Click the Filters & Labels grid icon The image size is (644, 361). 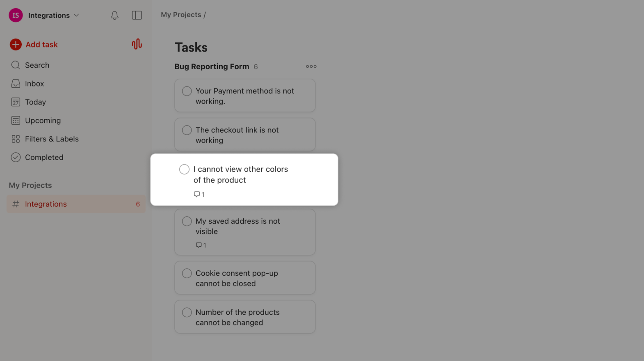click(15, 138)
